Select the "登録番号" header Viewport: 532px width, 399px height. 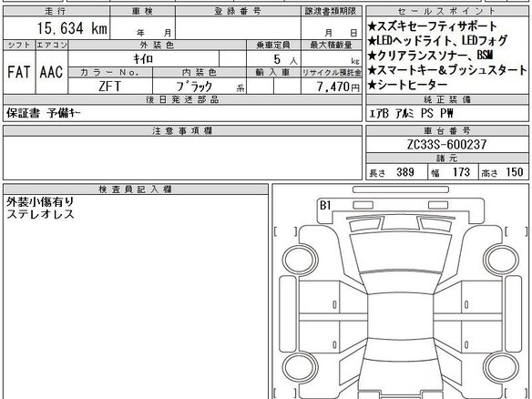(238, 11)
